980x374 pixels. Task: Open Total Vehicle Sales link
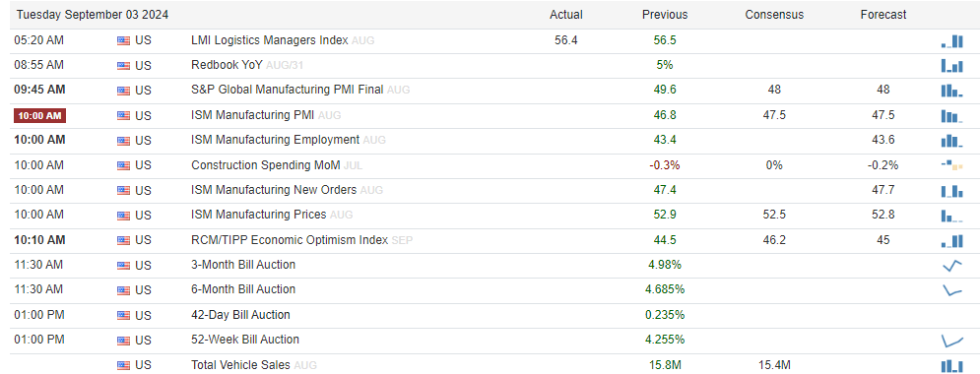pyautogui.click(x=240, y=364)
